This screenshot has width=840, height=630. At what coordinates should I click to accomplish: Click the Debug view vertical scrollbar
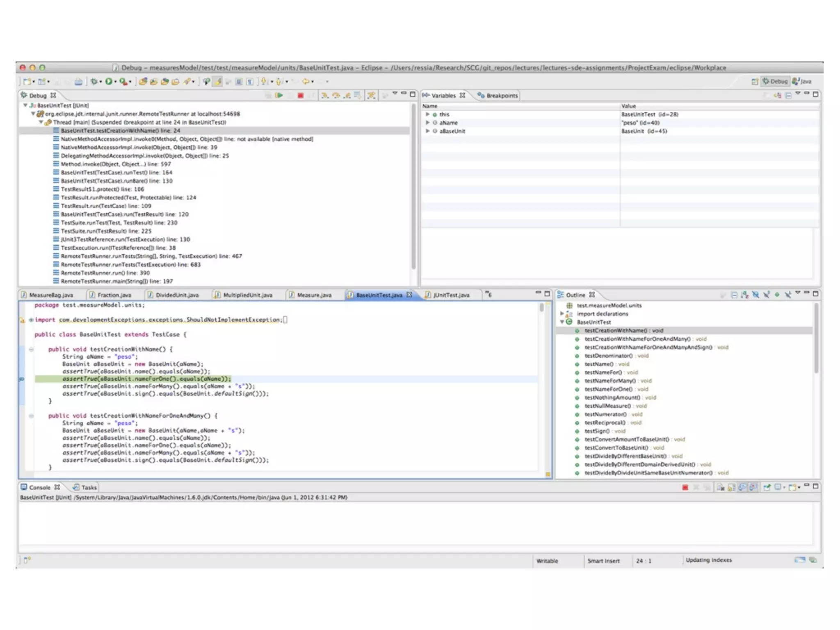point(413,185)
